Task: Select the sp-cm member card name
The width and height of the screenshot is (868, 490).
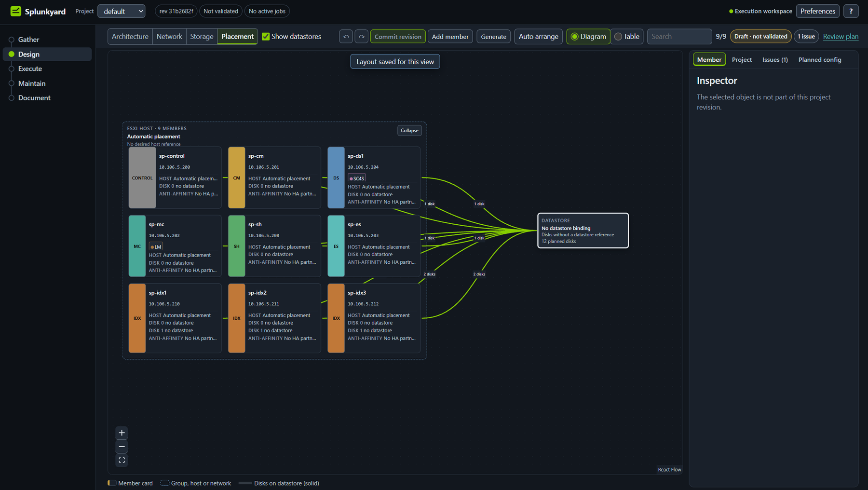Action: [256, 156]
